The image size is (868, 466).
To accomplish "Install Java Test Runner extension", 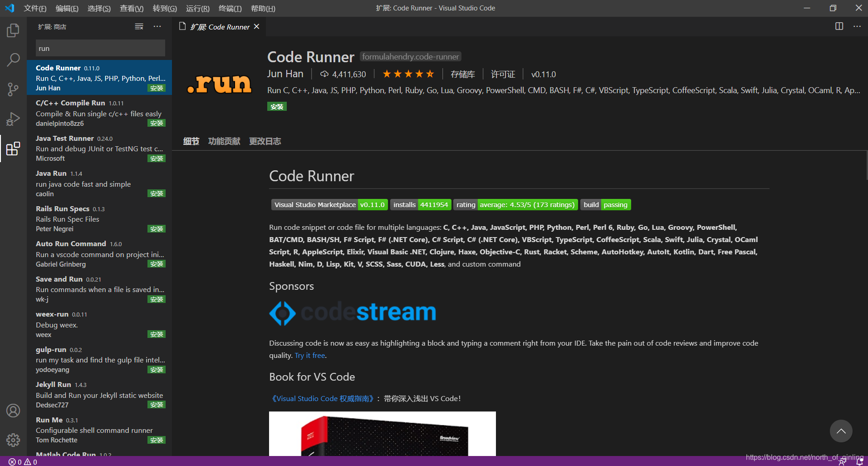I will point(157,159).
